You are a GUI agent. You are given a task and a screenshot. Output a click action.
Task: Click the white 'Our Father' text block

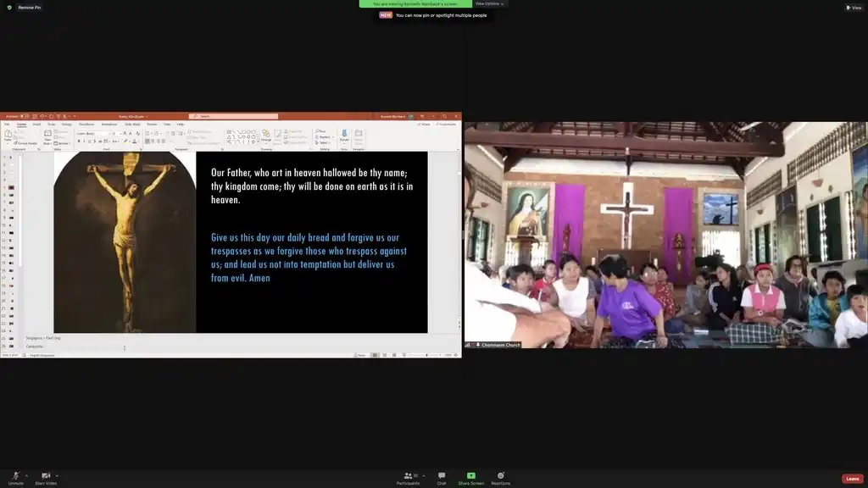click(x=312, y=186)
